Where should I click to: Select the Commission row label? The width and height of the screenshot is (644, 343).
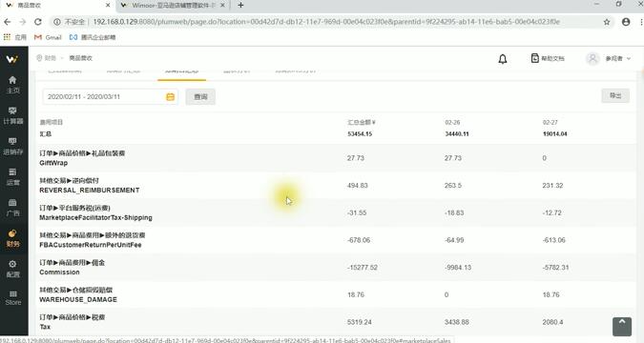point(59,272)
